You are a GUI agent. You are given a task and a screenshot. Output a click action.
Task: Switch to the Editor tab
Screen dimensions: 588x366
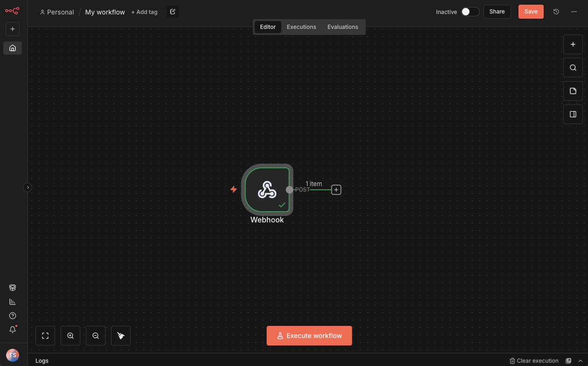tap(268, 27)
